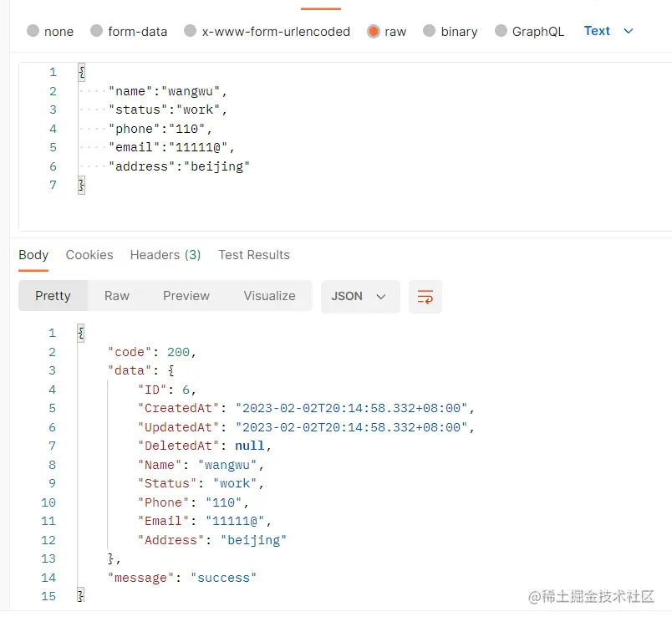Click the "email":"11111@" request line
The image size is (672, 622).
(x=171, y=147)
